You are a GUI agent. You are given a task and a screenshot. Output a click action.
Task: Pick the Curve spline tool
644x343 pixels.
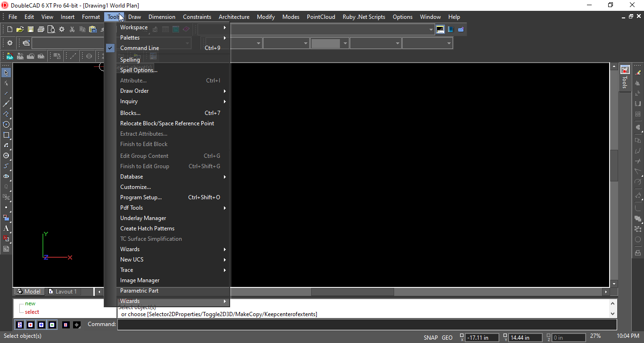pyautogui.click(x=6, y=166)
